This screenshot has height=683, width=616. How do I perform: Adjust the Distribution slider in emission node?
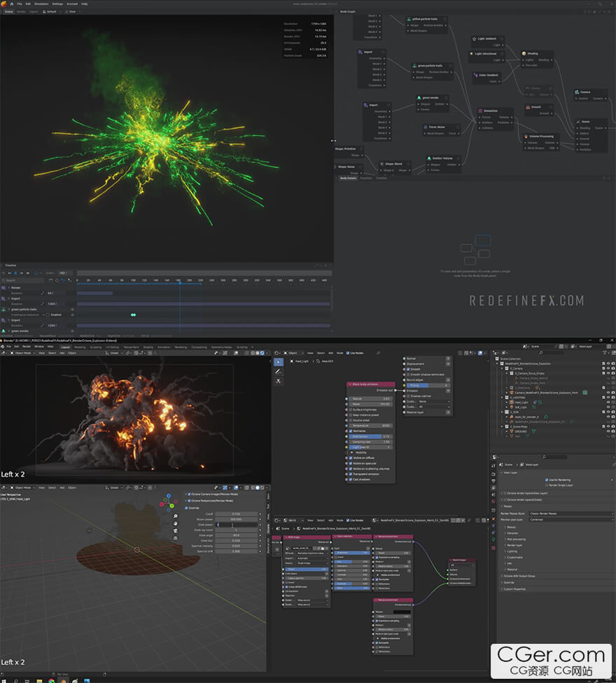[371, 437]
